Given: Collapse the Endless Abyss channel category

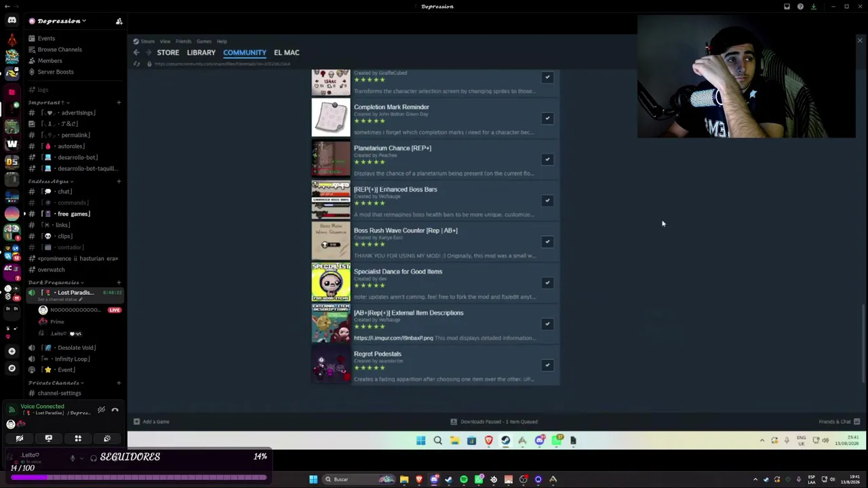Looking at the screenshot, I should (51, 181).
